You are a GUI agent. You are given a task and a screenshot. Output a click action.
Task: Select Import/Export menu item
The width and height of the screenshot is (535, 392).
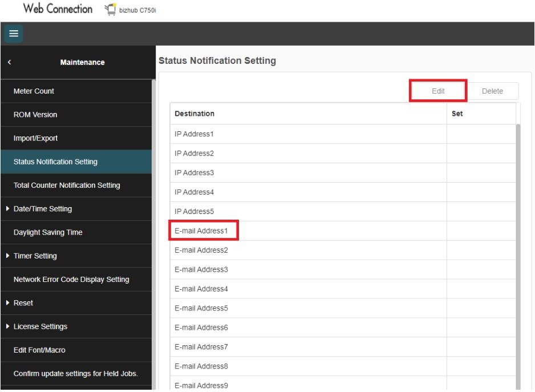tap(35, 138)
